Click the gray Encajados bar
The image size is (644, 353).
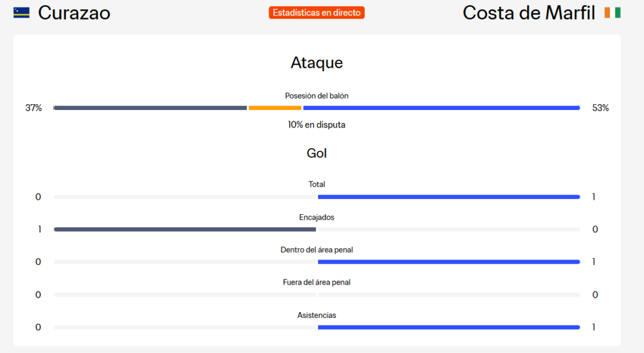point(186,230)
